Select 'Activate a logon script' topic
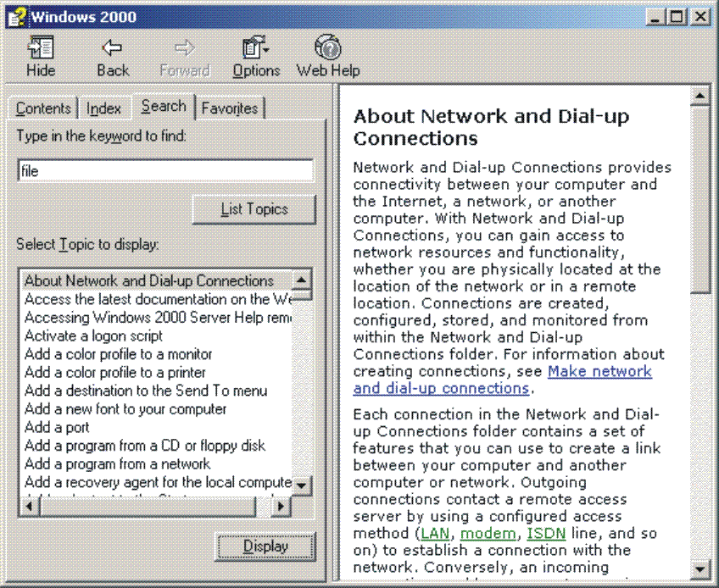Screen dimensions: 719x588 click(156, 336)
